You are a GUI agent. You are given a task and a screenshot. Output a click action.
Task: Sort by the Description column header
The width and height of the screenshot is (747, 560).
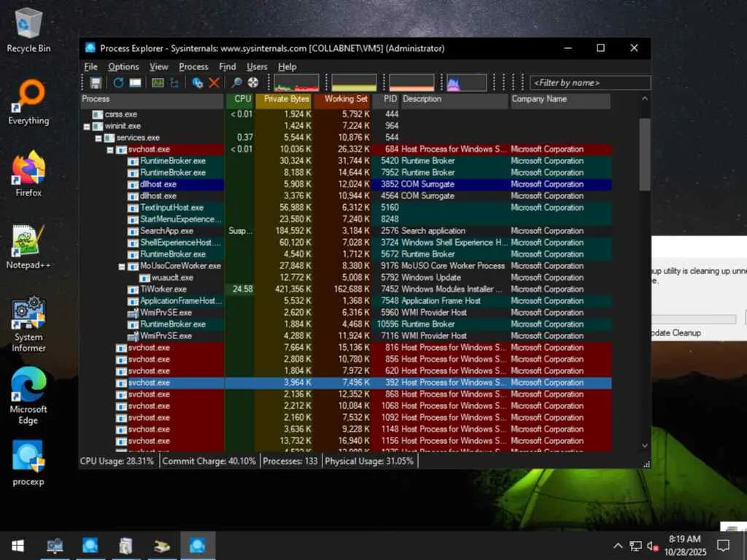coord(454,99)
